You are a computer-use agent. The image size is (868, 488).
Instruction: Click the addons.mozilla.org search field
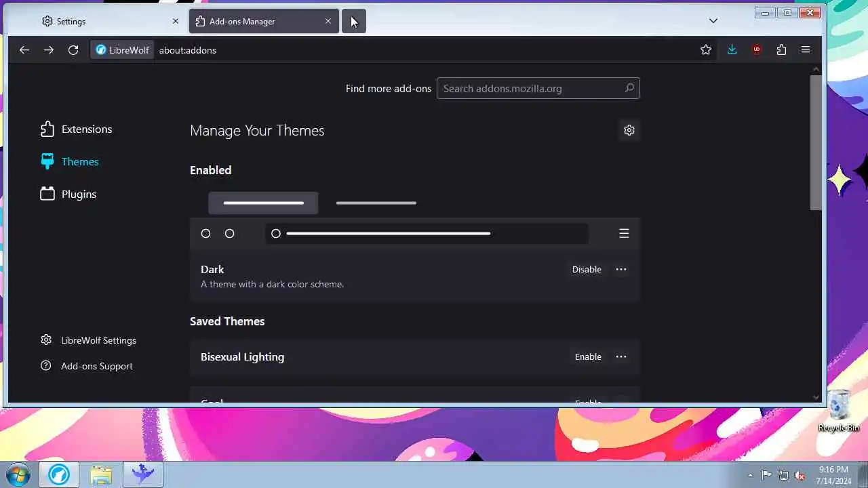click(x=538, y=88)
